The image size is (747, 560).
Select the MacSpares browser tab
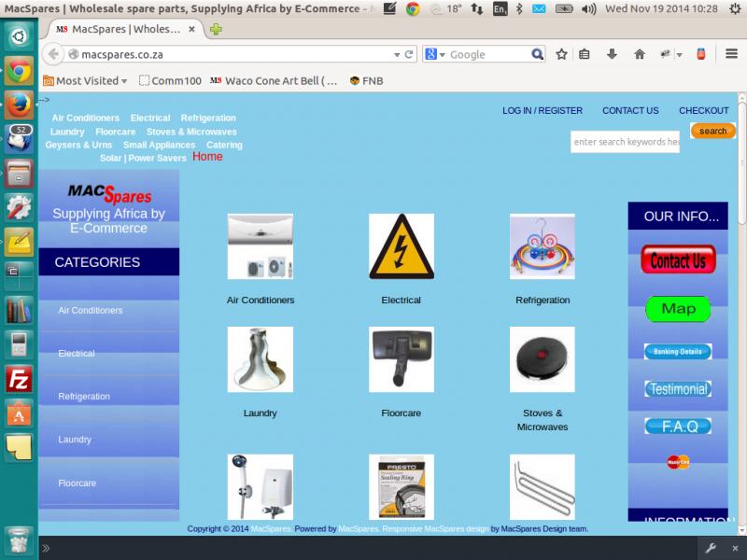point(126,29)
